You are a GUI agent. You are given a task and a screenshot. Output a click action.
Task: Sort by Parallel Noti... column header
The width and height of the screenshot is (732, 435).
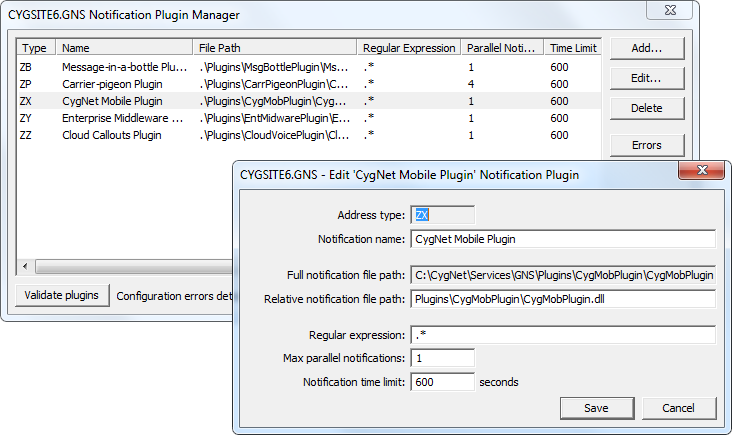(502, 48)
